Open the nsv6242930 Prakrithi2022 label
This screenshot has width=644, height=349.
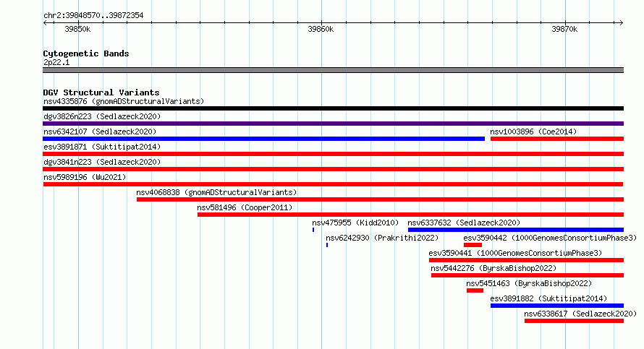382,238
